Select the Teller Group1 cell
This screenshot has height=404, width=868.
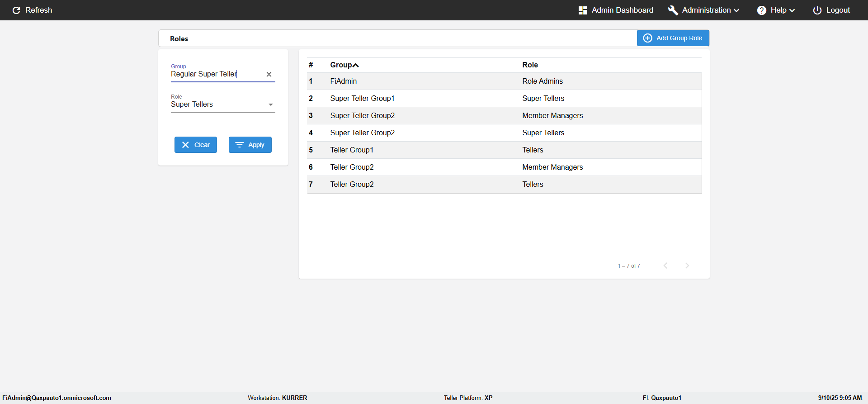352,150
